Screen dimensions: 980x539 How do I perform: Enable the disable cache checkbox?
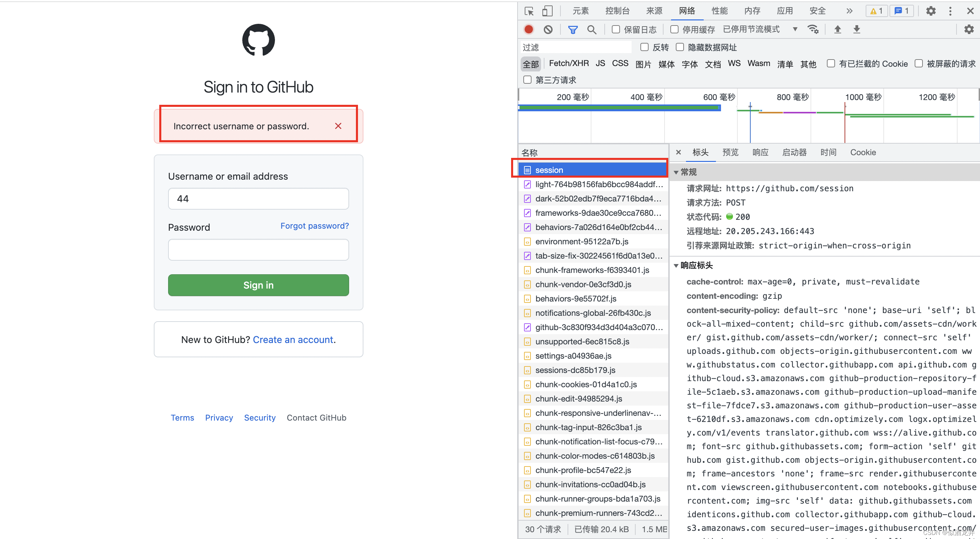[x=674, y=29]
